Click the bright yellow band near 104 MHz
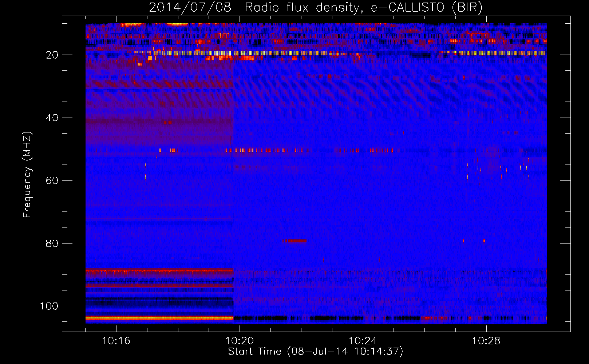 [x=159, y=318]
